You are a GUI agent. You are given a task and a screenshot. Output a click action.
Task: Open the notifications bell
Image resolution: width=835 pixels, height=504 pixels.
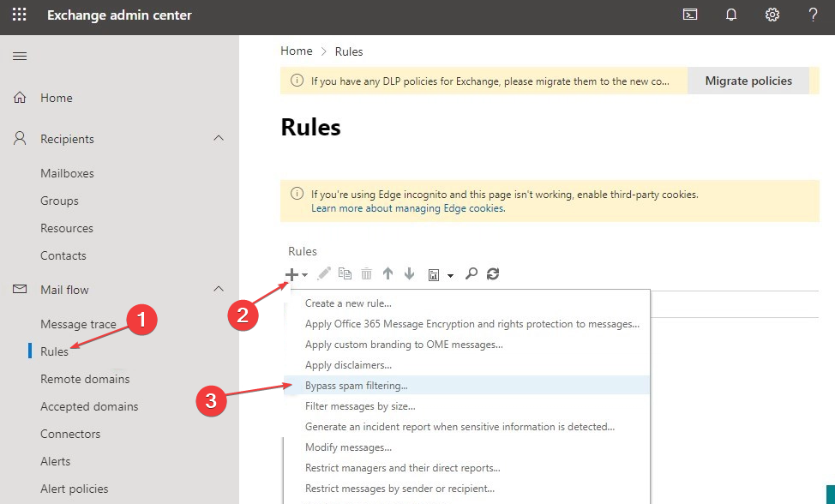[x=731, y=15]
